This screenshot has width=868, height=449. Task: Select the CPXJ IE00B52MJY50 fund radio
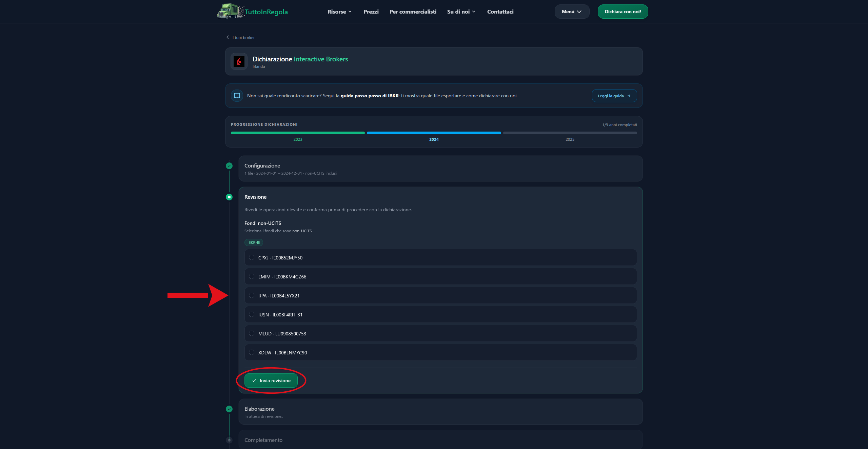[x=252, y=257]
